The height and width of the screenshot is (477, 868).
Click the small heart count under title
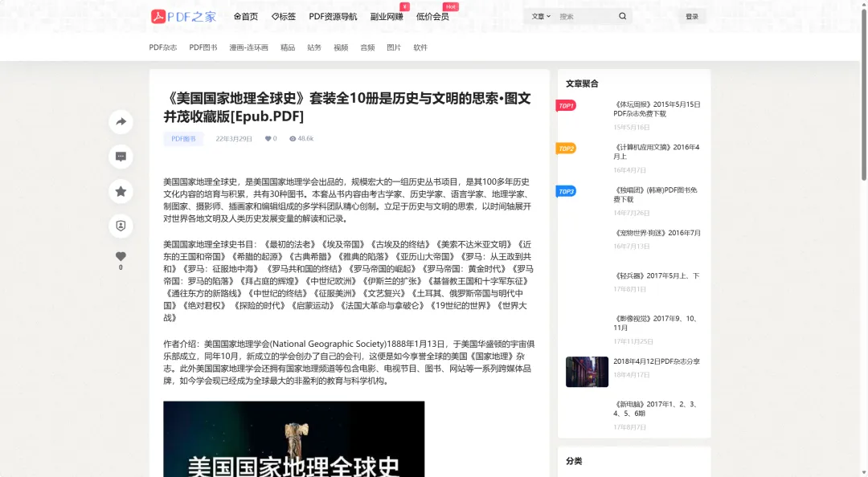(271, 139)
